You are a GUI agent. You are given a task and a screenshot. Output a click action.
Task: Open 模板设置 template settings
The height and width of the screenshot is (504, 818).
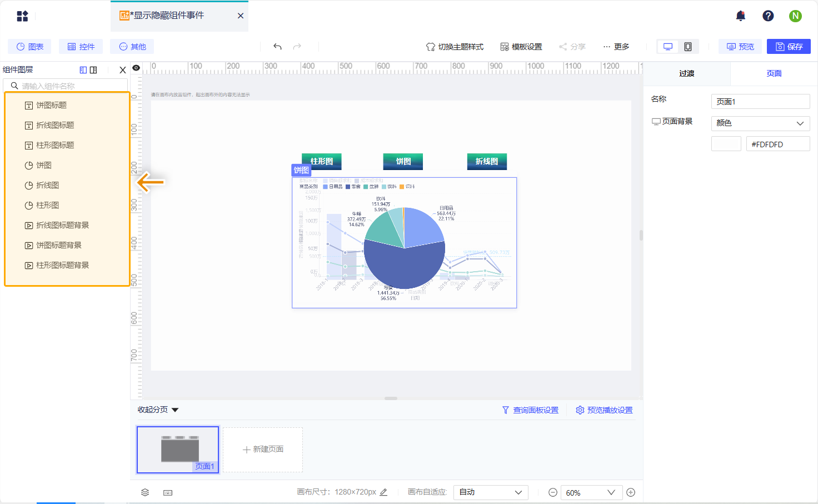[521, 47]
